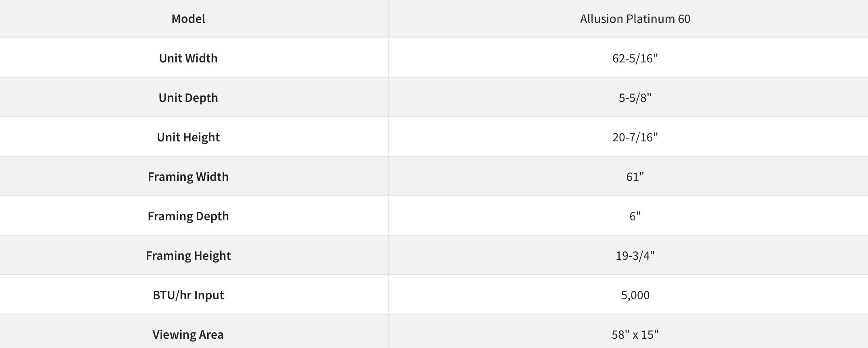Select the 62-5/16" unit width value
This screenshot has height=348, width=868.
(x=635, y=58)
